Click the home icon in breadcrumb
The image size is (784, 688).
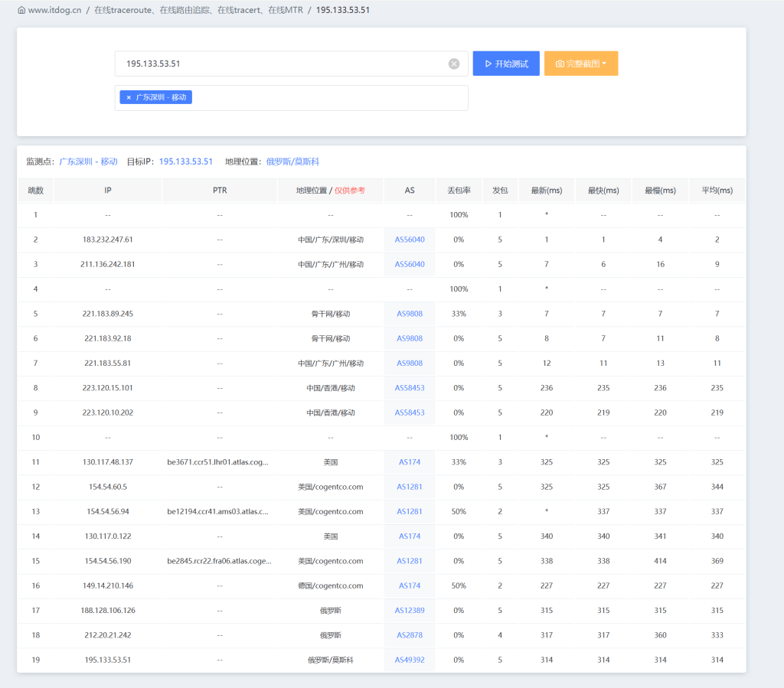click(21, 10)
